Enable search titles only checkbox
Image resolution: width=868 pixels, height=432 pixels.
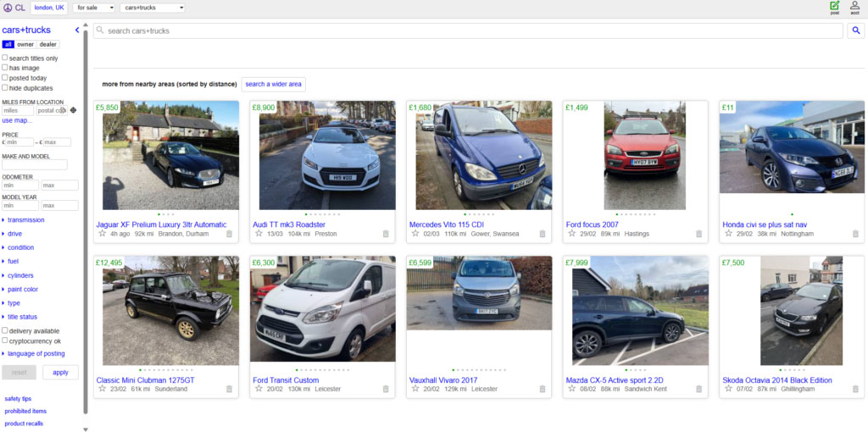pyautogui.click(x=5, y=58)
